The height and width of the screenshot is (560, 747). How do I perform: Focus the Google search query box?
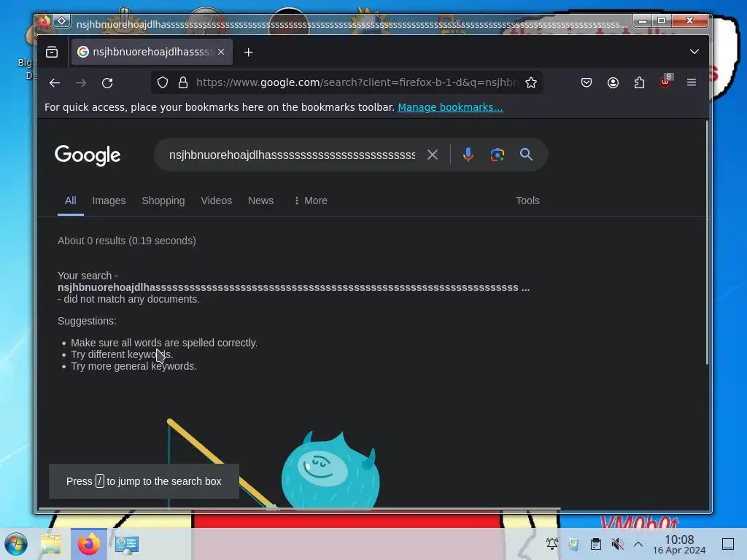click(292, 155)
